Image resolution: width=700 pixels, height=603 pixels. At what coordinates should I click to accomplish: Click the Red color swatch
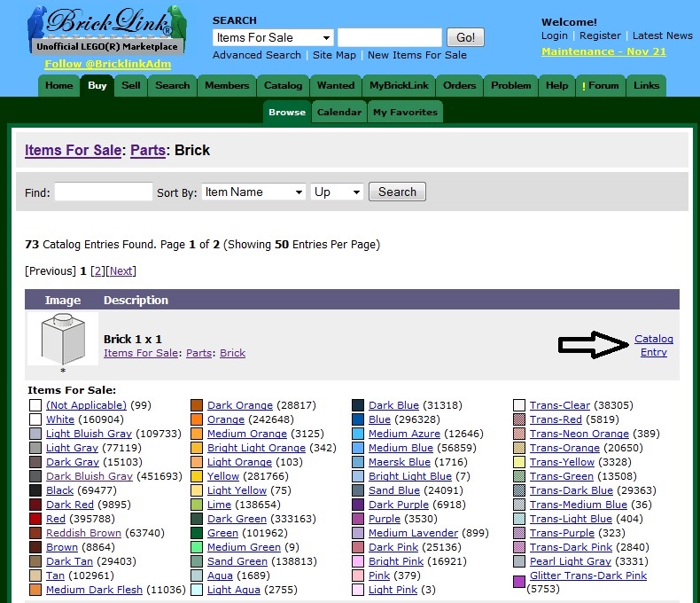tap(35, 519)
